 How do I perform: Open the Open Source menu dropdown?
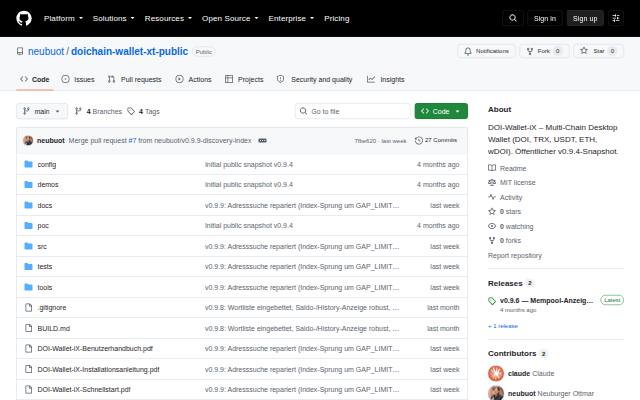coord(230,18)
